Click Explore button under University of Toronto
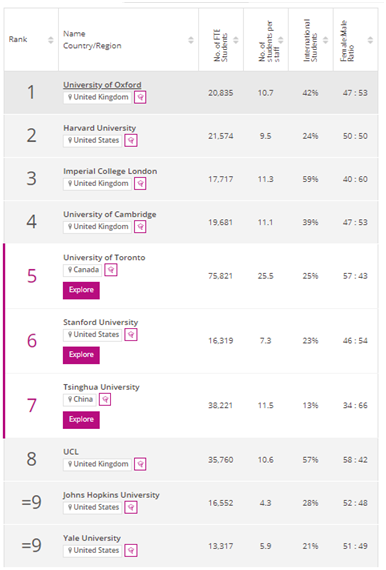Image resolution: width=386 pixels, height=570 pixels. tap(81, 290)
